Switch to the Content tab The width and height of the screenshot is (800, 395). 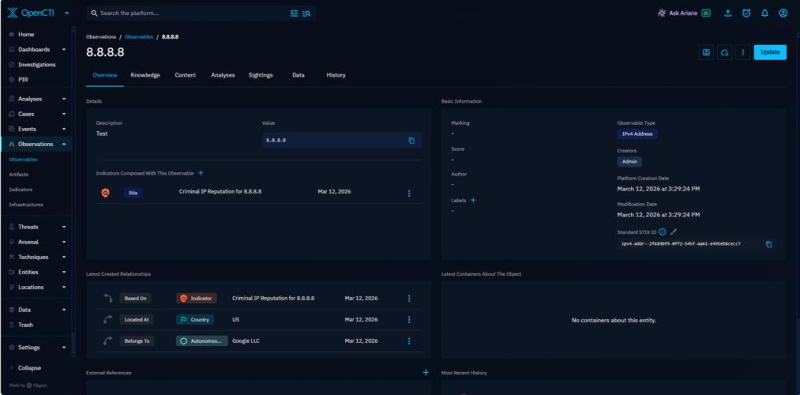point(185,75)
